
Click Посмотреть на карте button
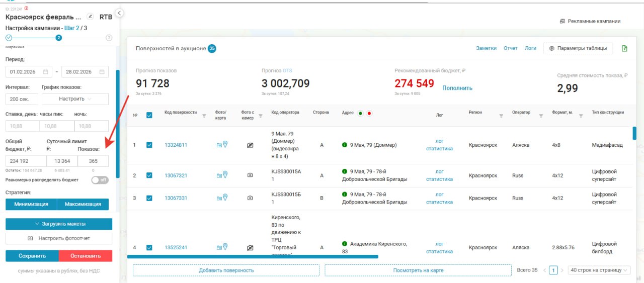coord(418,270)
